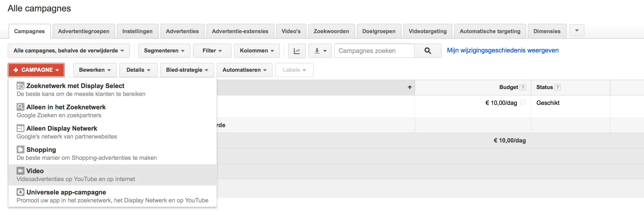Click the Status help question mark
The image size is (644, 215).
pos(557,87)
